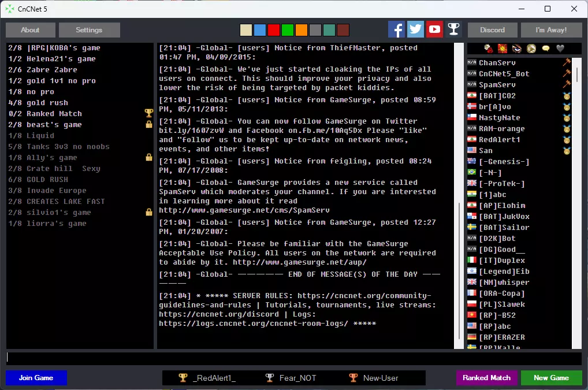Open the CnCNet Facebook page icon
The width and height of the screenshot is (588, 390).
coord(396,29)
